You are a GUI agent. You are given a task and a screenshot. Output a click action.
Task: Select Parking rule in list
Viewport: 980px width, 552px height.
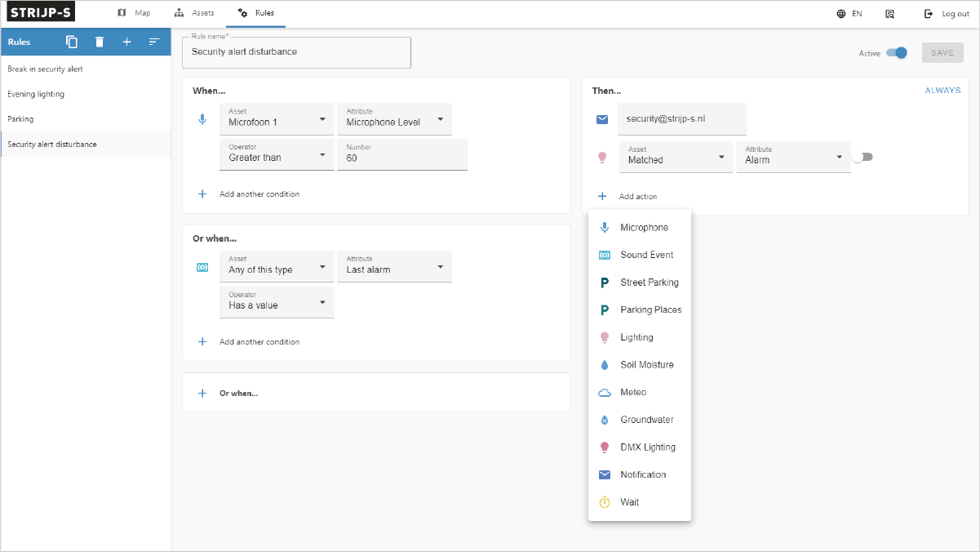86,119
